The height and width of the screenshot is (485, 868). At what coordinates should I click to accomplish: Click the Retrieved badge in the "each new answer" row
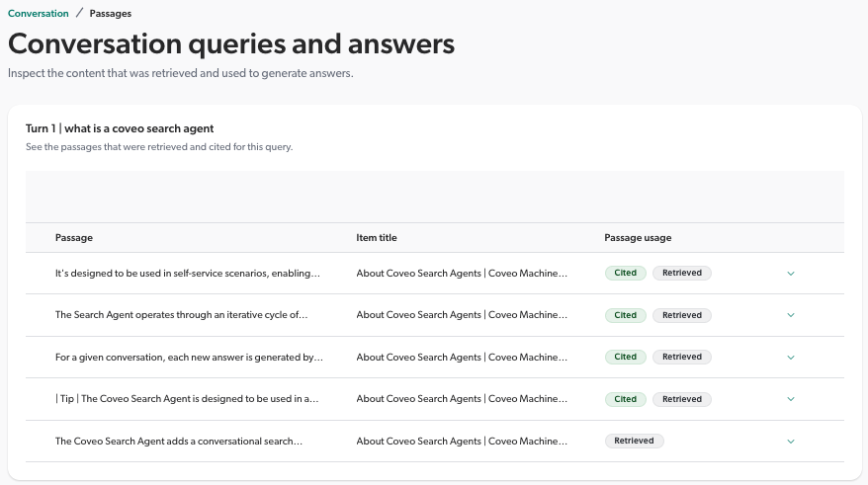(x=682, y=358)
